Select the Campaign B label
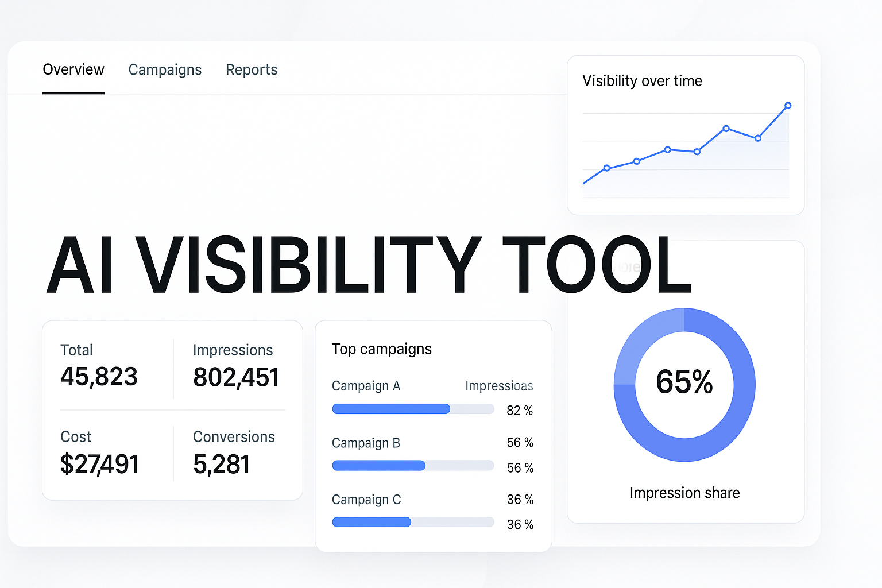Image resolution: width=882 pixels, height=588 pixels. pos(366,443)
